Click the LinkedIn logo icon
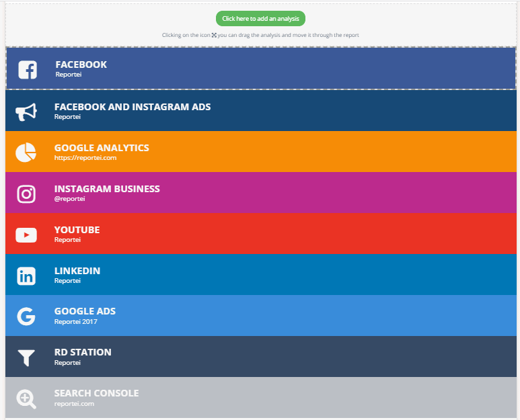The height and width of the screenshot is (420, 520). pos(26,276)
